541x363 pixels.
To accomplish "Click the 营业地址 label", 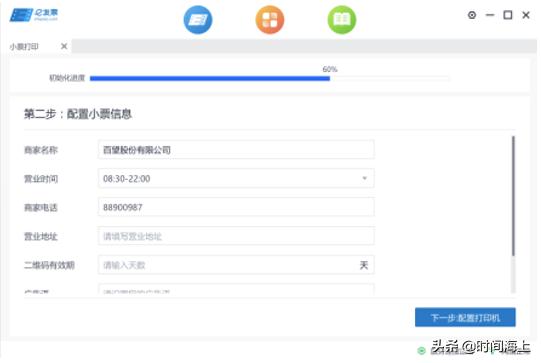I will 41,236.
